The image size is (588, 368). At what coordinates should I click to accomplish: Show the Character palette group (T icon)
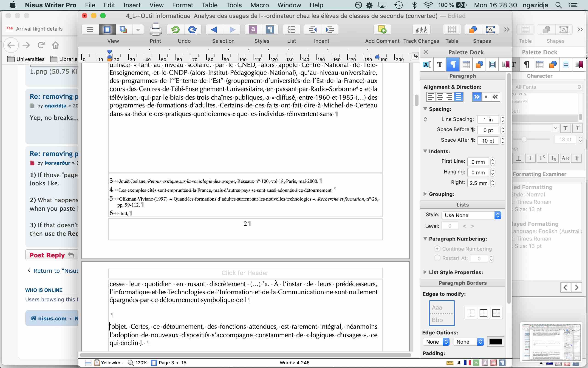coord(440,64)
